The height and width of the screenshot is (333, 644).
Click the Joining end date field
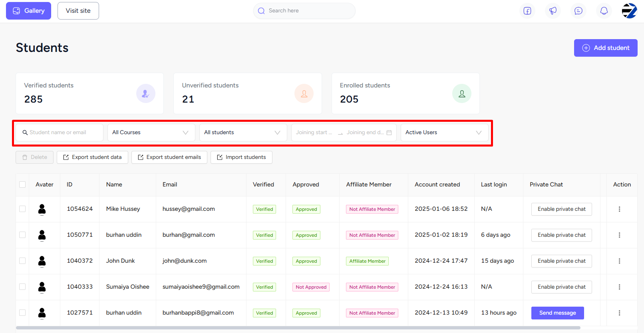pos(365,133)
